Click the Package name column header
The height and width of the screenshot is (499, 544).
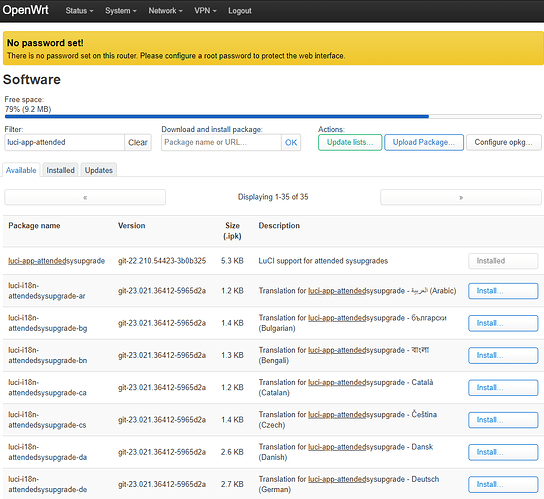click(x=34, y=226)
